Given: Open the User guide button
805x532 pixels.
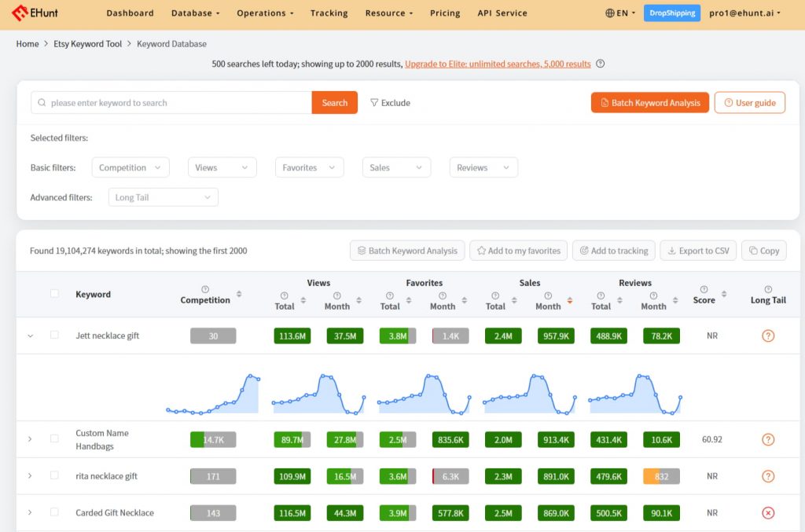Looking at the screenshot, I should [749, 103].
